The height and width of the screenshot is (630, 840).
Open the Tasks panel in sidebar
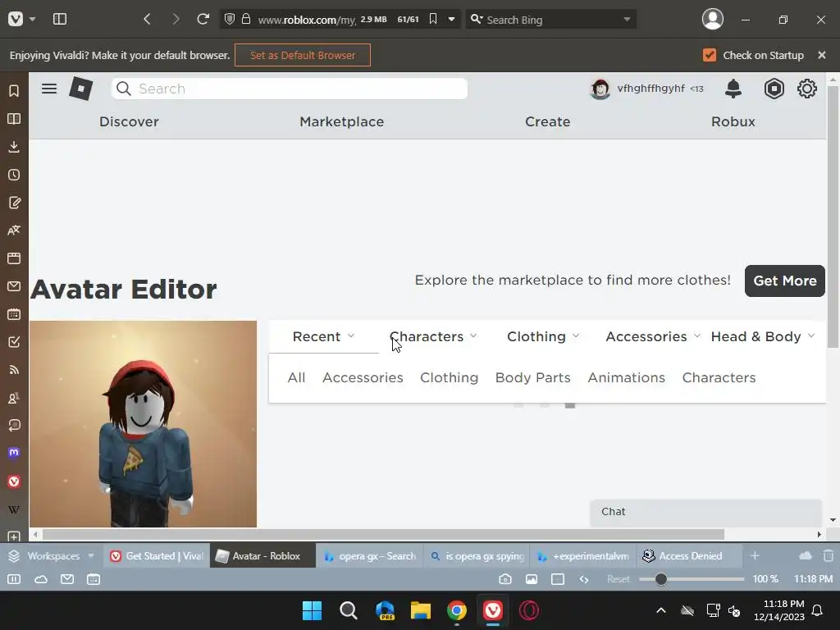[14, 342]
